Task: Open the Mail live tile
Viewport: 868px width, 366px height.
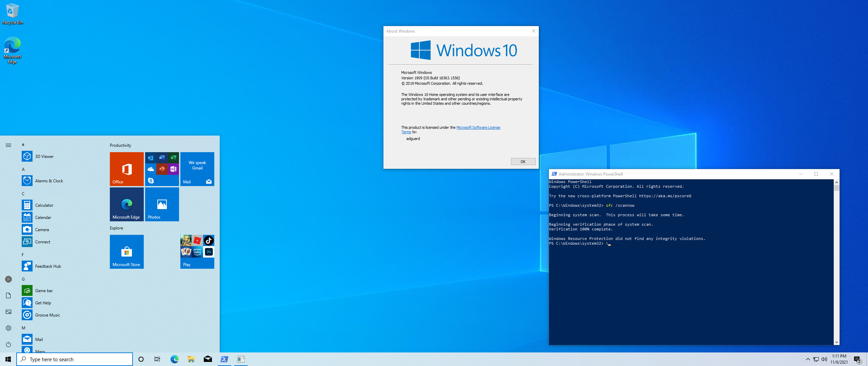Action: [197, 169]
